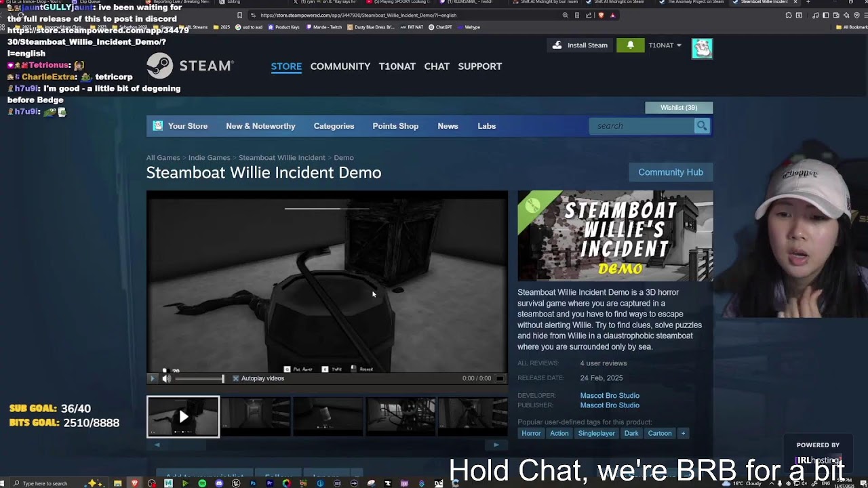
Task: Click the browser address bar URL
Action: (x=358, y=15)
